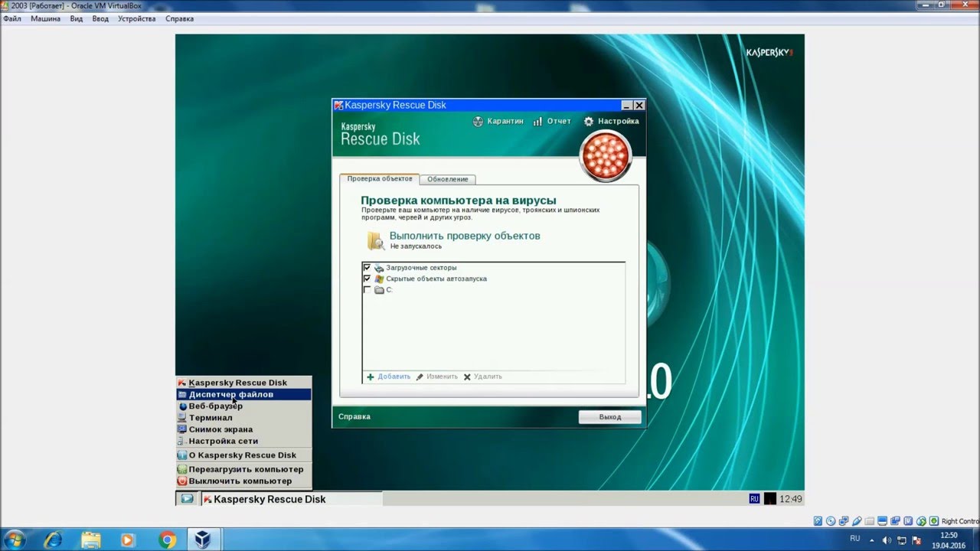Select Kaspersky Rescue Disk entry in guest start menu
The image size is (980, 551).
click(243, 383)
